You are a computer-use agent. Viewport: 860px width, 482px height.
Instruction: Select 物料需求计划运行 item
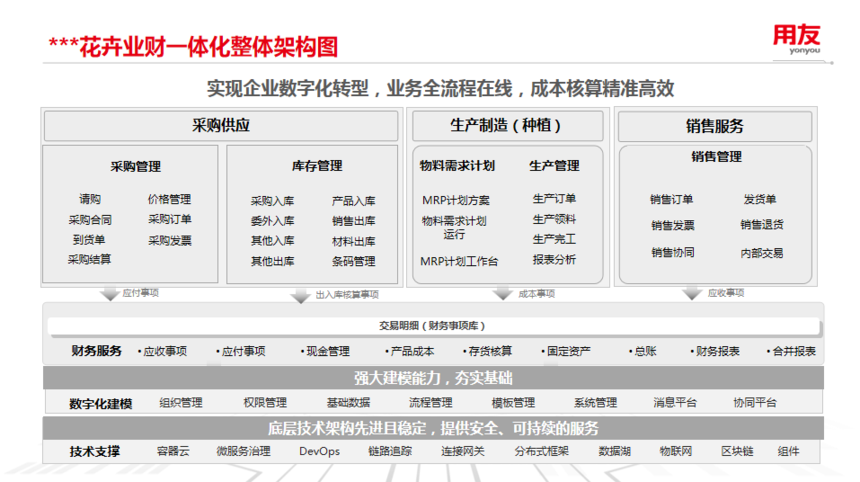pos(454,228)
